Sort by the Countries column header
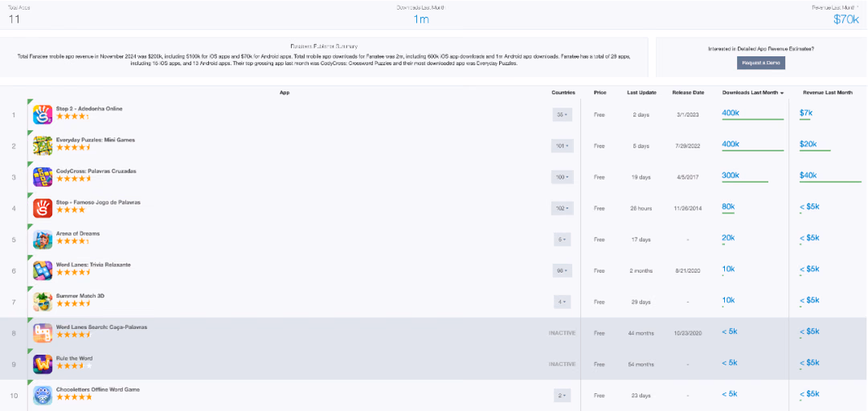Viewport: 868px width, 411px height. click(x=563, y=93)
